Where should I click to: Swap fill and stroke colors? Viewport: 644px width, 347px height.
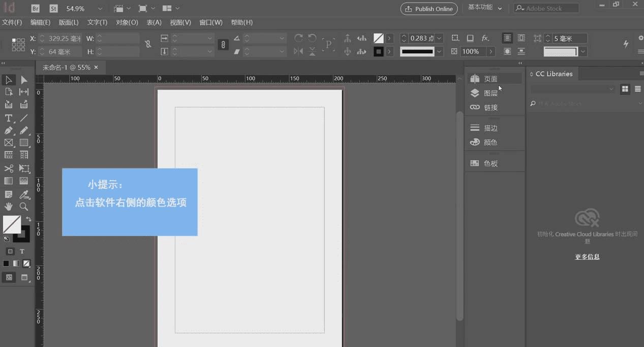pos(28,219)
